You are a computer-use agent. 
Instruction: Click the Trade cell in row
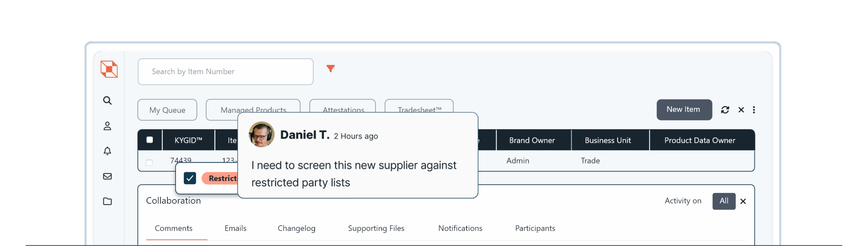tap(590, 161)
